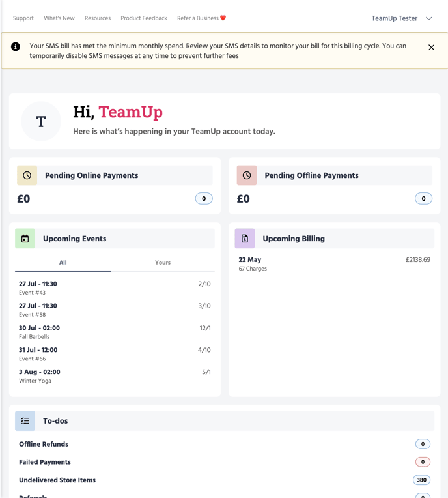
Task: Click the Refer a Business link
Action: point(201,18)
